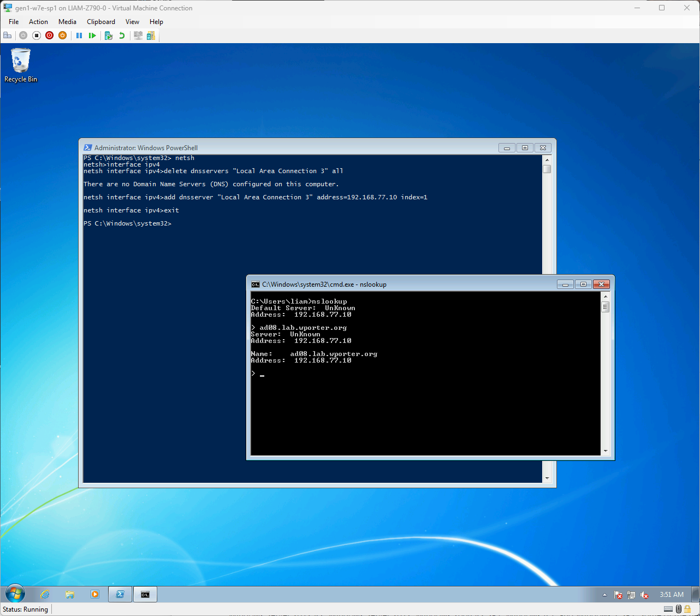
Task: Click the PowerShell scrollbar thumb
Action: [x=547, y=169]
